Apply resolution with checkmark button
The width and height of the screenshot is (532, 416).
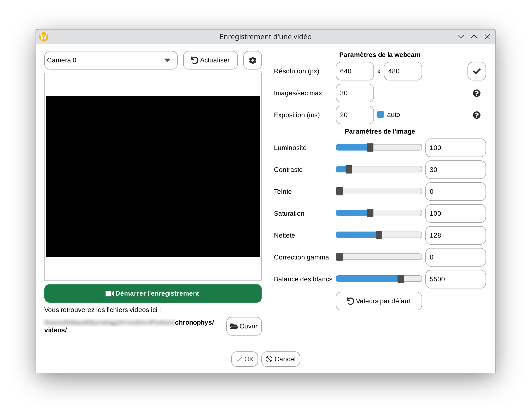tap(477, 71)
